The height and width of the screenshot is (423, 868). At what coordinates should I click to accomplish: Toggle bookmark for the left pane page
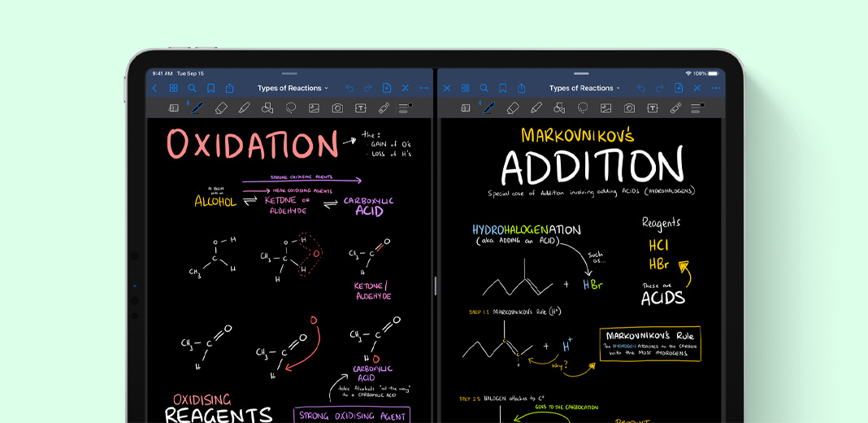point(210,88)
